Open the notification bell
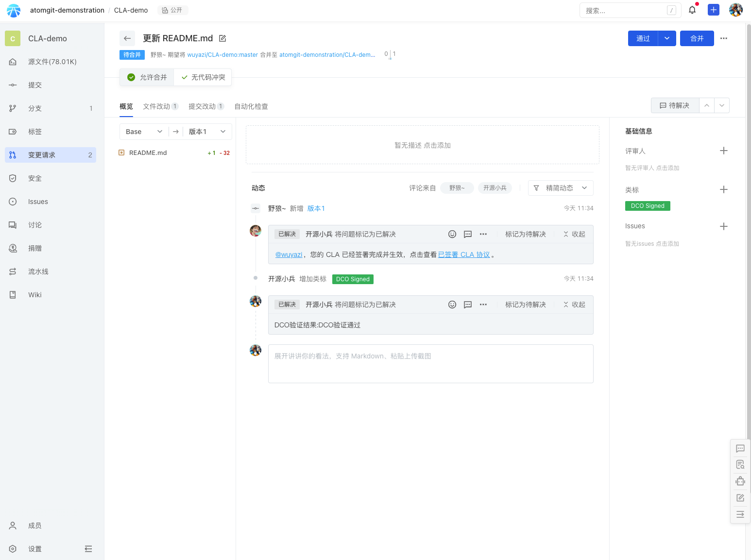The height and width of the screenshot is (560, 751). pos(692,10)
